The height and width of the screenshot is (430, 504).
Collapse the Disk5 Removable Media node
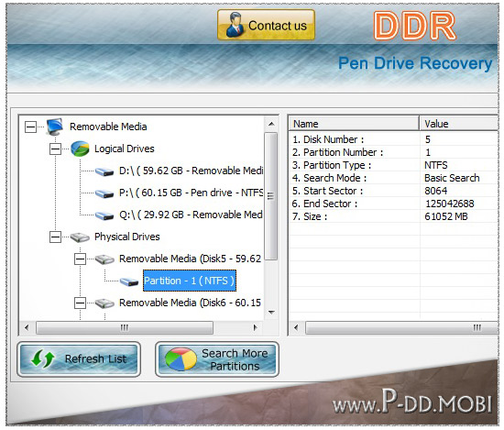(80, 259)
